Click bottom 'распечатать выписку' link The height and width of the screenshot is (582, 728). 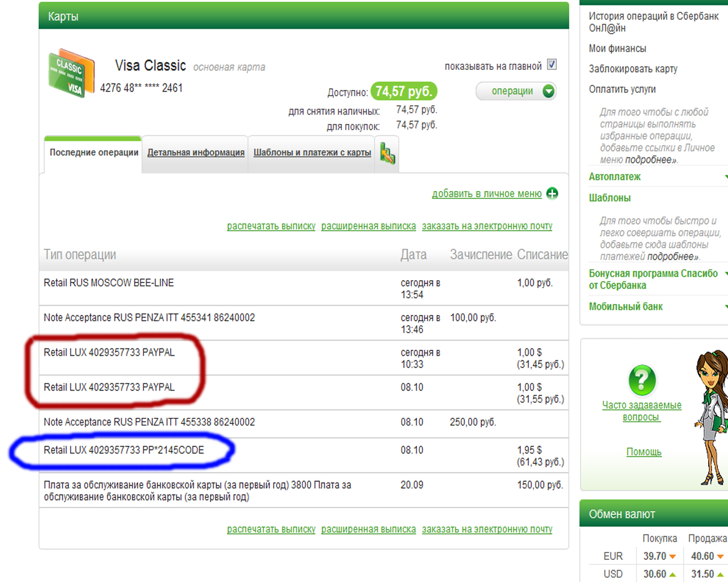[271, 529]
